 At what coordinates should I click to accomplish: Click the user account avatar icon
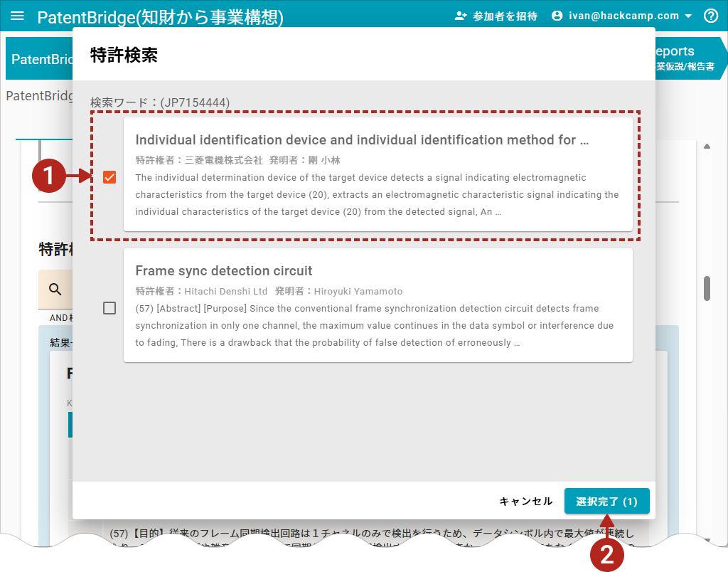click(557, 16)
